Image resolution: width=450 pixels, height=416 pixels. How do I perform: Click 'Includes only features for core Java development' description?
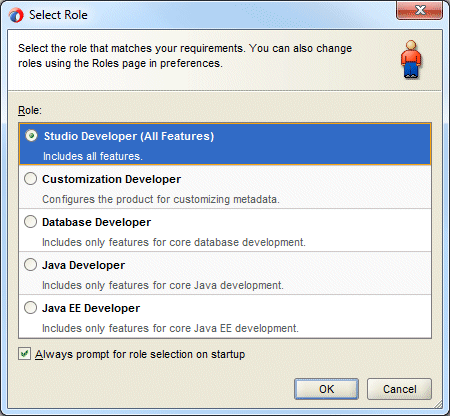tap(163, 285)
